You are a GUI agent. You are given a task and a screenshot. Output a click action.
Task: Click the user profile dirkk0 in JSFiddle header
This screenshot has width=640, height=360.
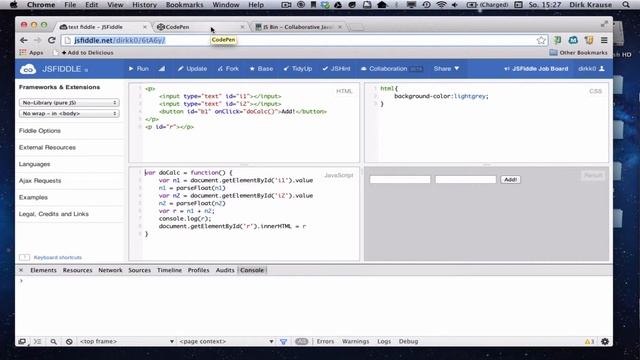pyautogui.click(x=591, y=69)
